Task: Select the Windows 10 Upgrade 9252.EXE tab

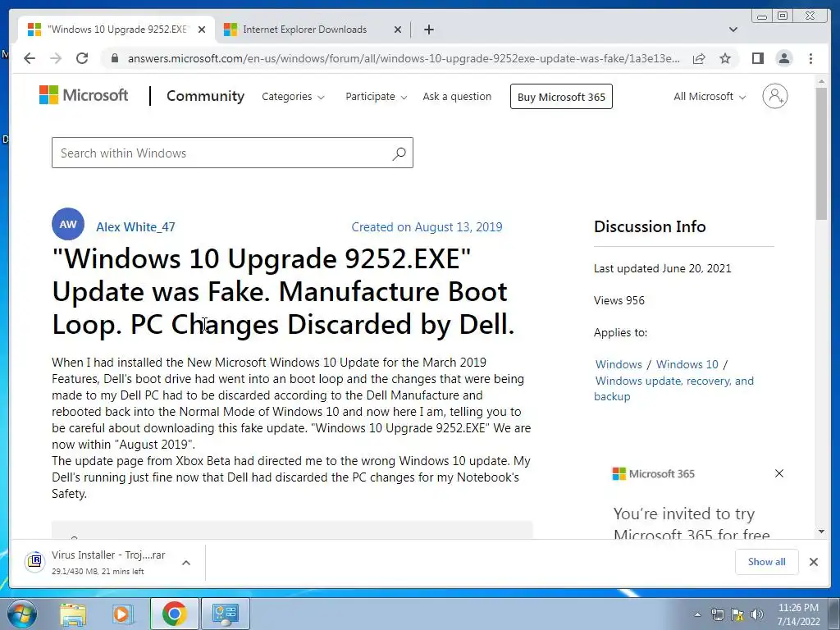Action: tap(116, 30)
